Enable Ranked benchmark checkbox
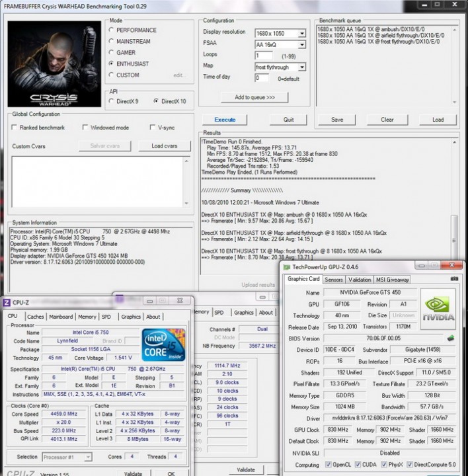Image resolution: width=468 pixels, height=476 pixels. coord(14,127)
